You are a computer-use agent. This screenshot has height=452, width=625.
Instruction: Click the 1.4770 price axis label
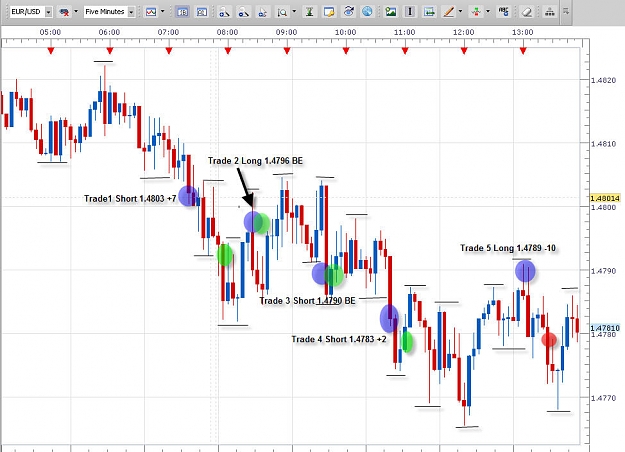(603, 398)
